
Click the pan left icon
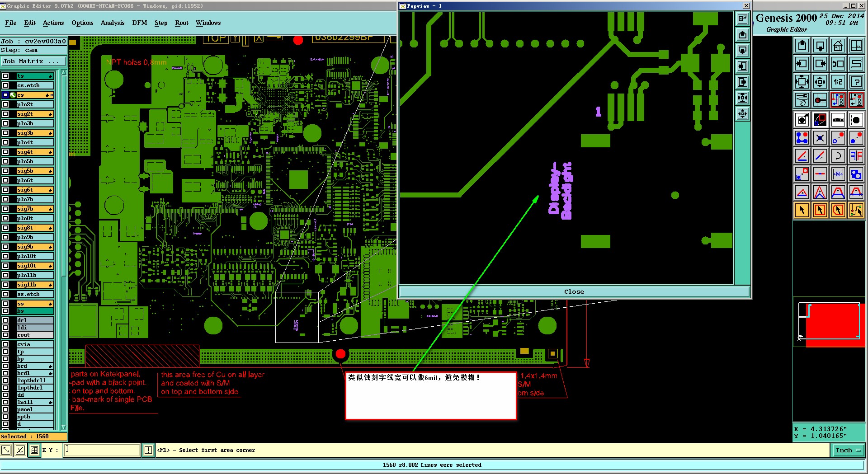pos(802,64)
